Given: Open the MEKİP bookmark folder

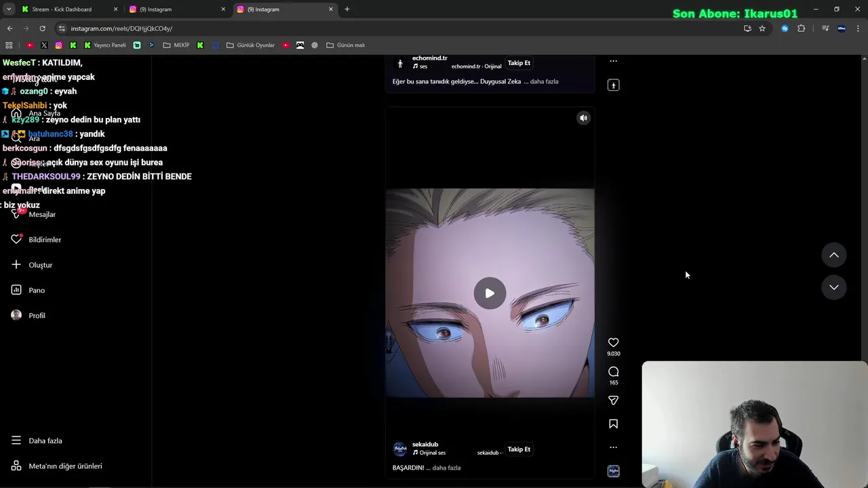Looking at the screenshot, I should tap(176, 45).
